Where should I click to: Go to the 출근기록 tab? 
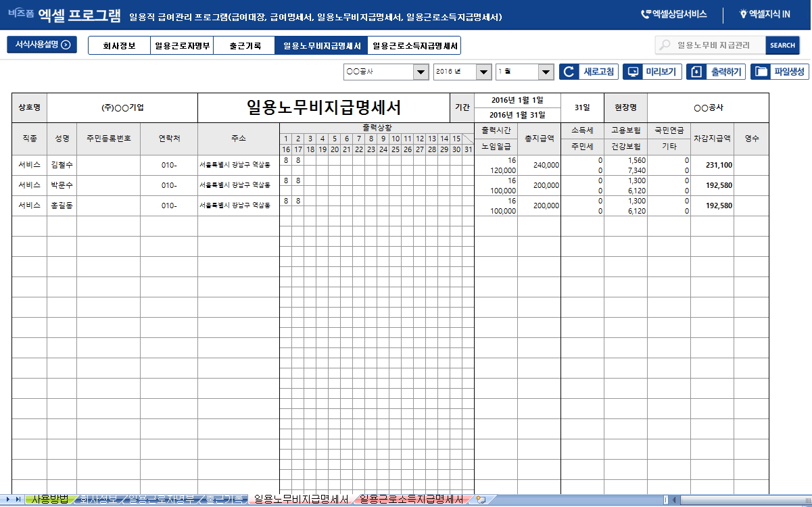[244, 46]
